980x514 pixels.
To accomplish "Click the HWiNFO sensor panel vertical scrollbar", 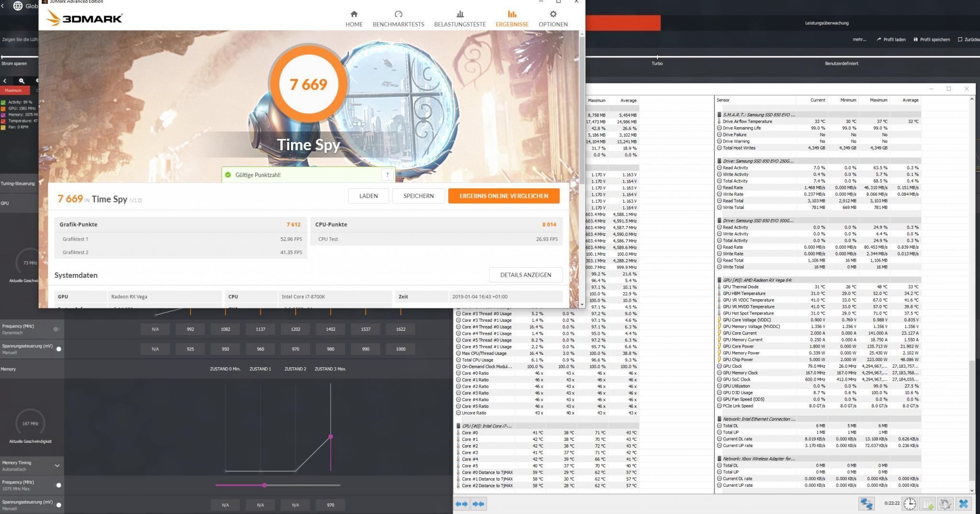I will click(x=971, y=421).
